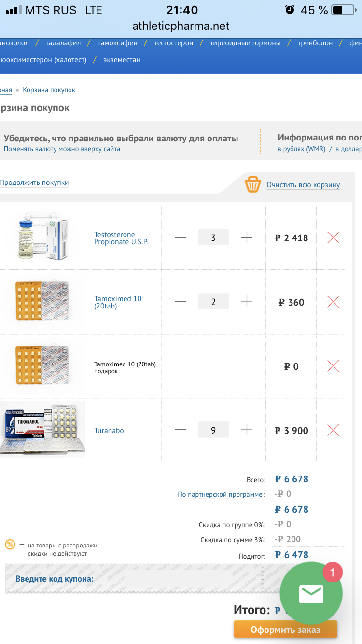Reduce Turanabol quantity with minus
362x644 pixels.
pyautogui.click(x=181, y=430)
